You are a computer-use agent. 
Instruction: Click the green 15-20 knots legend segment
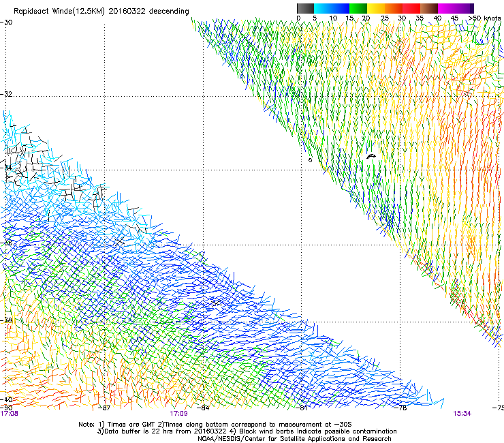click(x=358, y=8)
